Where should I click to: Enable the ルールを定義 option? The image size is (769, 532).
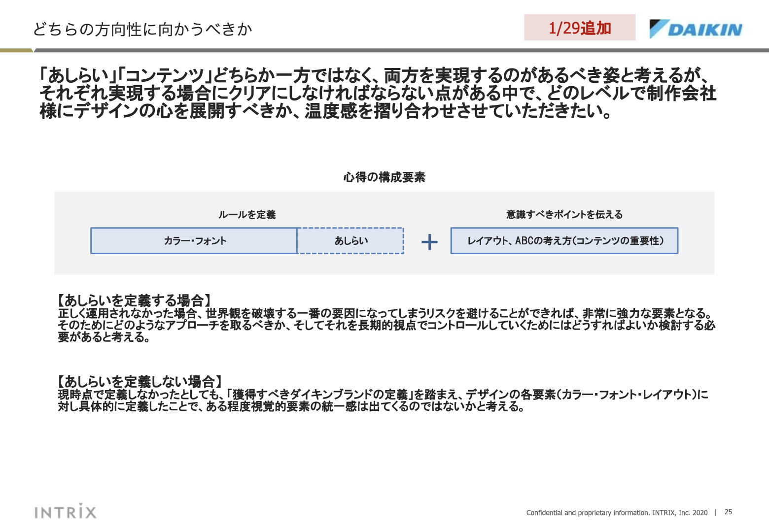click(248, 215)
